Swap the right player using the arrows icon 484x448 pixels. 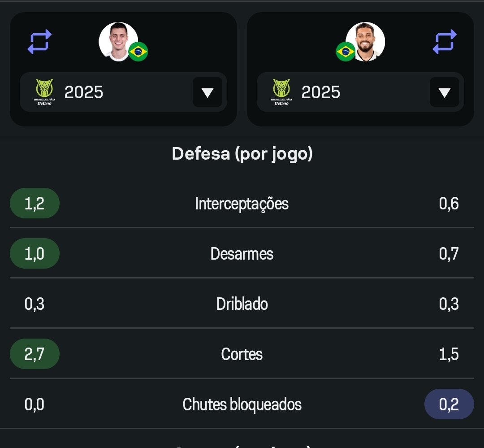[x=444, y=42]
